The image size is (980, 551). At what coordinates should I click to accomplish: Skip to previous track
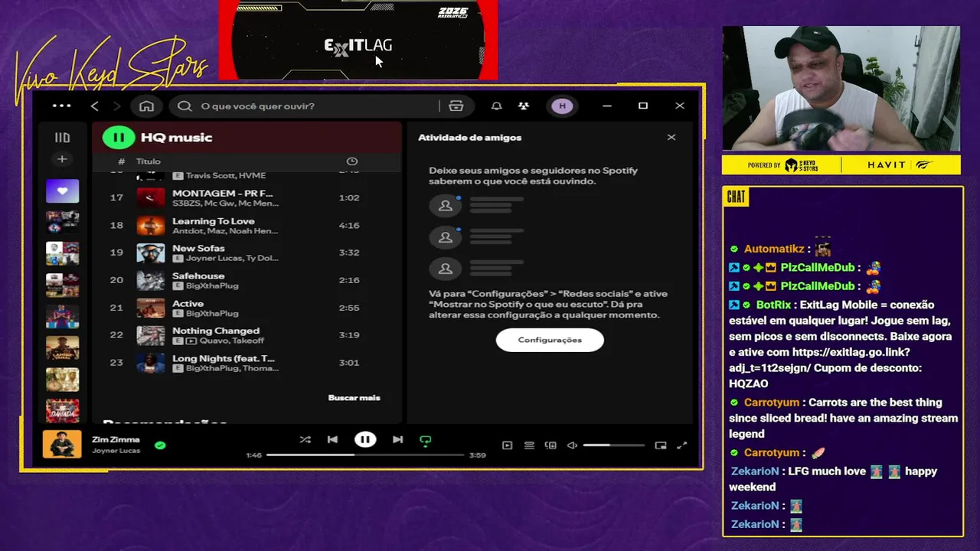(332, 439)
